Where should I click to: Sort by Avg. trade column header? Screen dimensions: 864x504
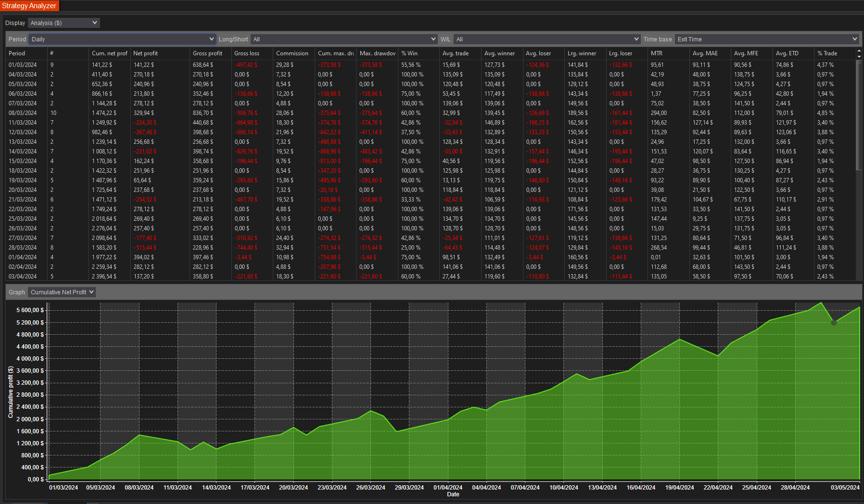tap(460, 53)
